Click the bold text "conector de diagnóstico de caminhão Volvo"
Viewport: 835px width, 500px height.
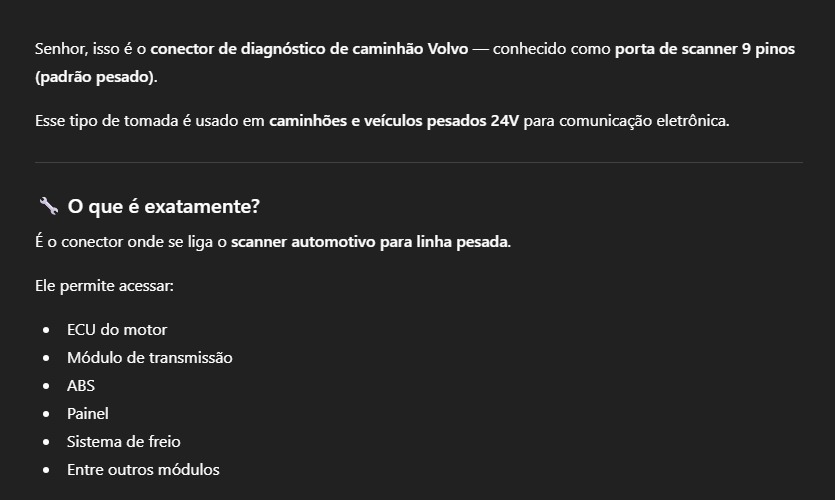pyautogui.click(x=308, y=48)
